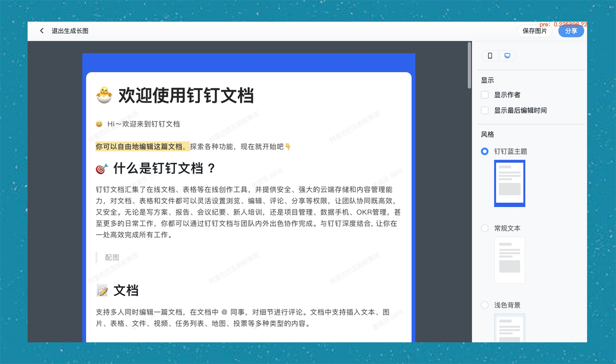Click the blue 分享 button
This screenshot has height=364, width=616.
[571, 30]
